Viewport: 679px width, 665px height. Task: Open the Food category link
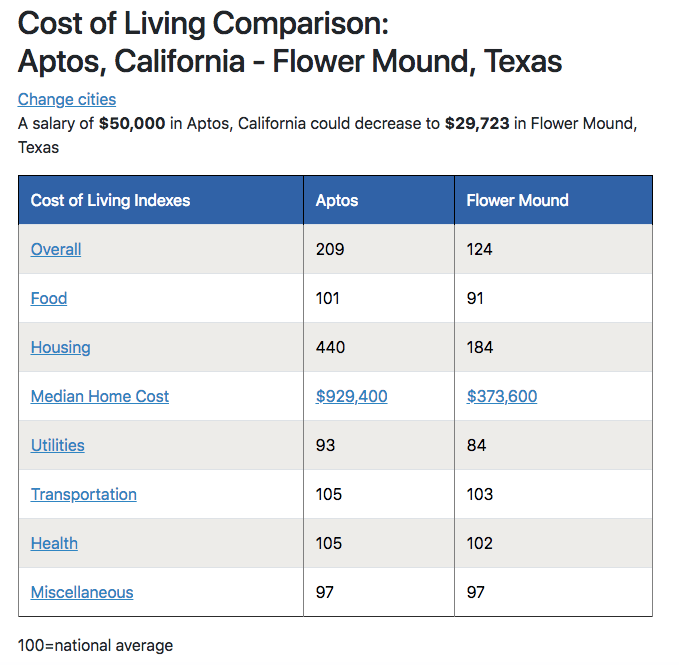tap(49, 298)
